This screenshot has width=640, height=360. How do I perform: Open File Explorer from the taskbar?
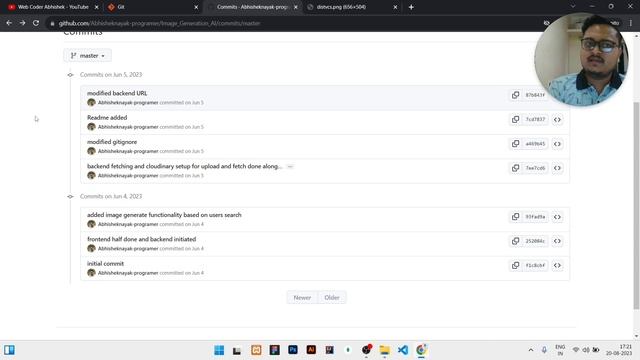click(x=384, y=350)
